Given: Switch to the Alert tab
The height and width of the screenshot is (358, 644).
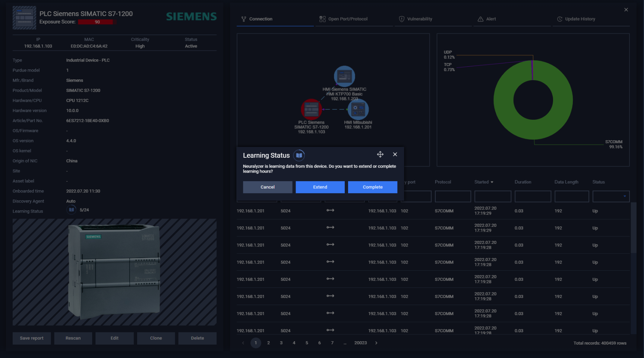Looking at the screenshot, I should (512, 19).
